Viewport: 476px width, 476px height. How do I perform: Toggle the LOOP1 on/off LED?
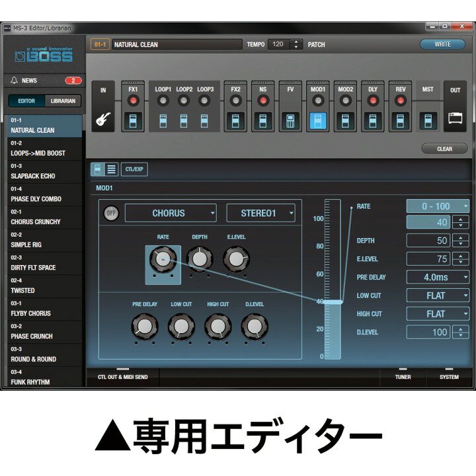(163, 100)
